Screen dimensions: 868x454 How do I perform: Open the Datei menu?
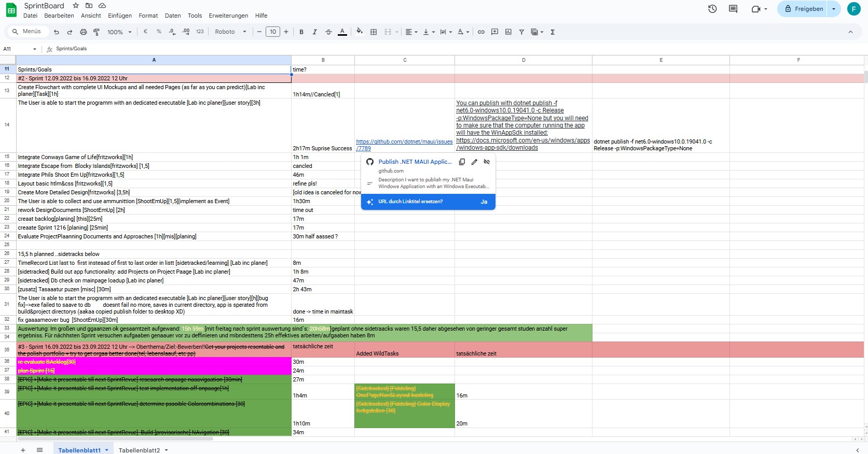click(x=31, y=16)
